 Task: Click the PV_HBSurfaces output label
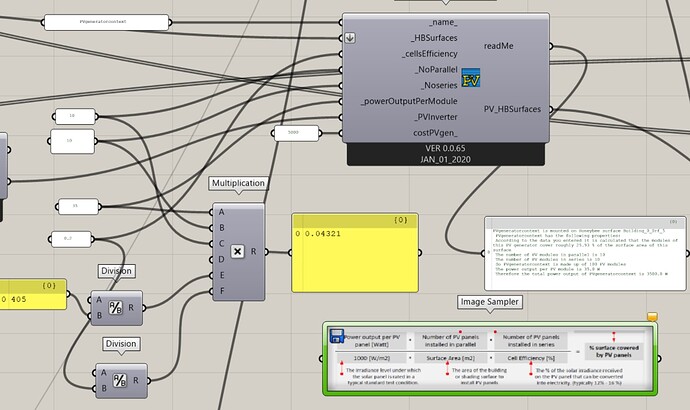512,109
